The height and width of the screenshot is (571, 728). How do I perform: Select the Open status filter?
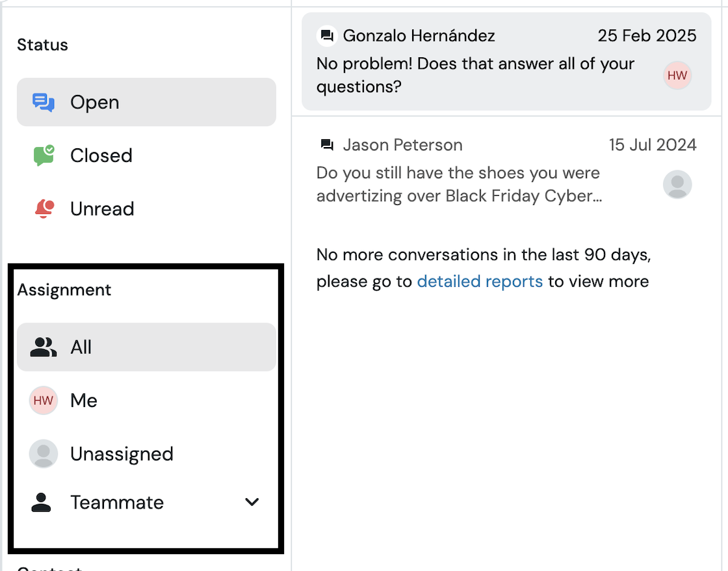[146, 101]
